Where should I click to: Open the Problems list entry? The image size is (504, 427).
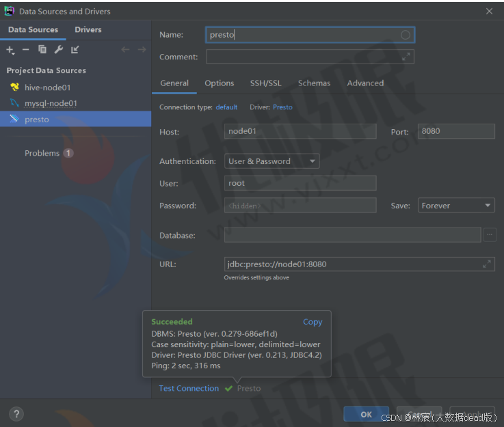coord(49,153)
